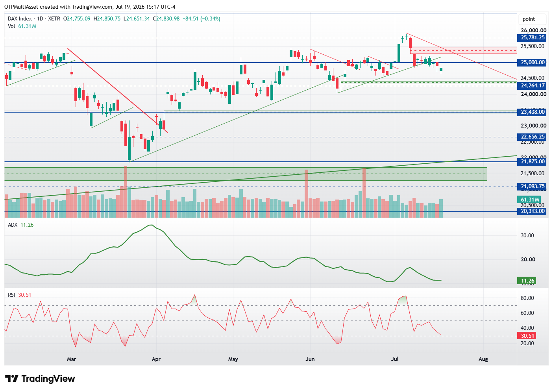Select the 21,093.75 price label
This screenshot has width=553, height=392.
point(533,187)
